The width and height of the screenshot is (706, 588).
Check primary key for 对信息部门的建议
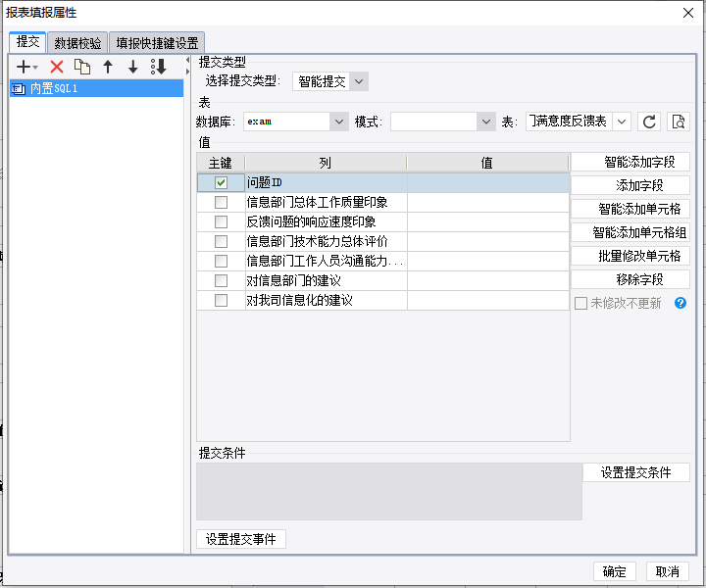point(221,280)
